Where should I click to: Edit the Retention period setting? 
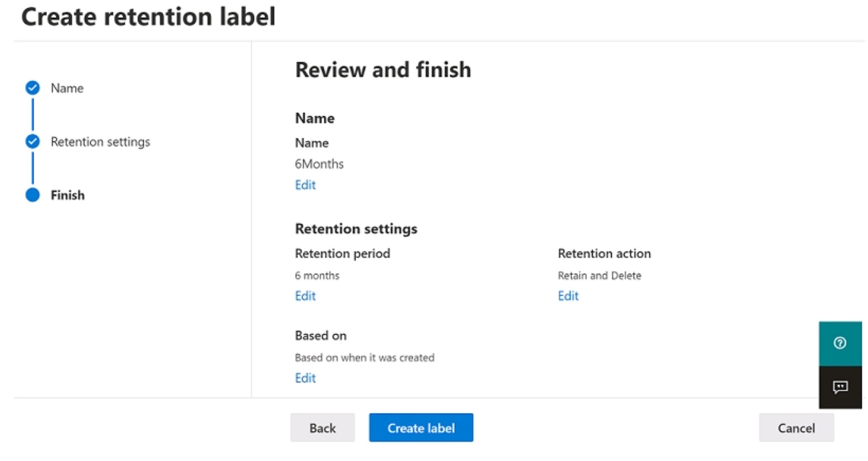[305, 296]
